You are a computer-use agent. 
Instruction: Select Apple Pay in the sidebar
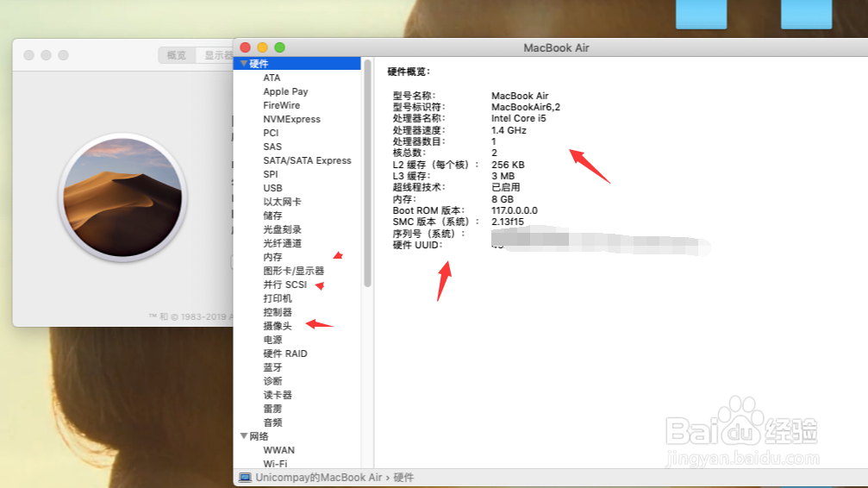pyautogui.click(x=285, y=91)
